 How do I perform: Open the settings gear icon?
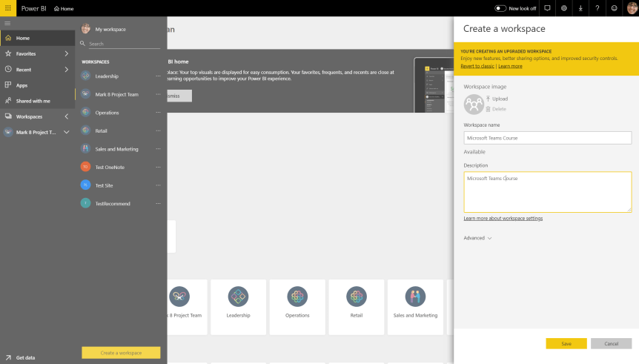point(563,8)
